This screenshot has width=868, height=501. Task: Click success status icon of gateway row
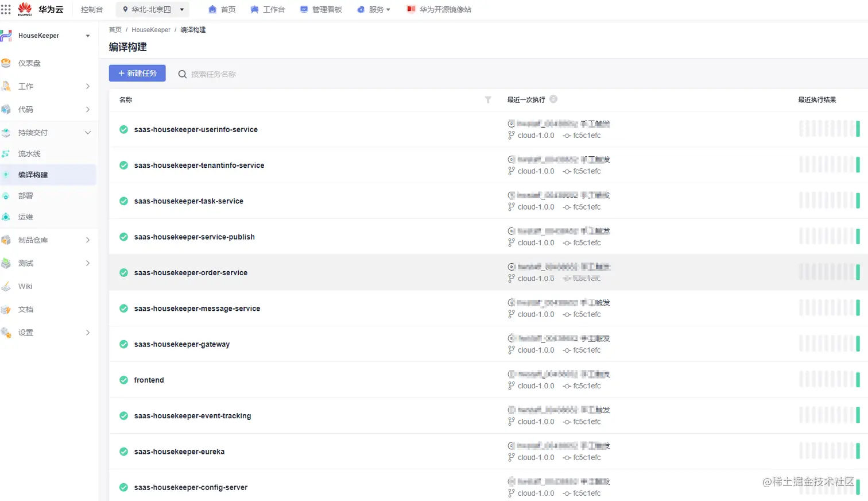(x=123, y=344)
